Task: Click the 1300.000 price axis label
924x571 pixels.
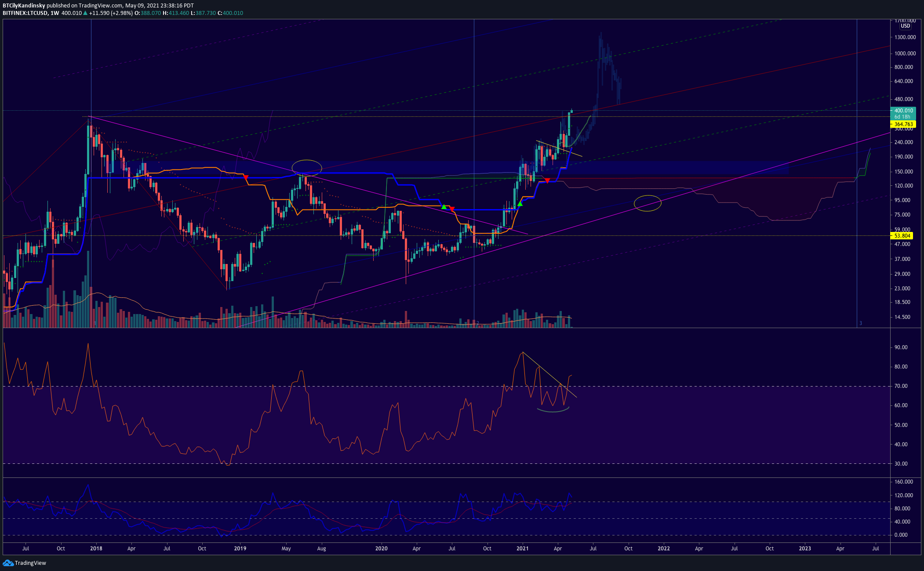Action: (x=905, y=37)
